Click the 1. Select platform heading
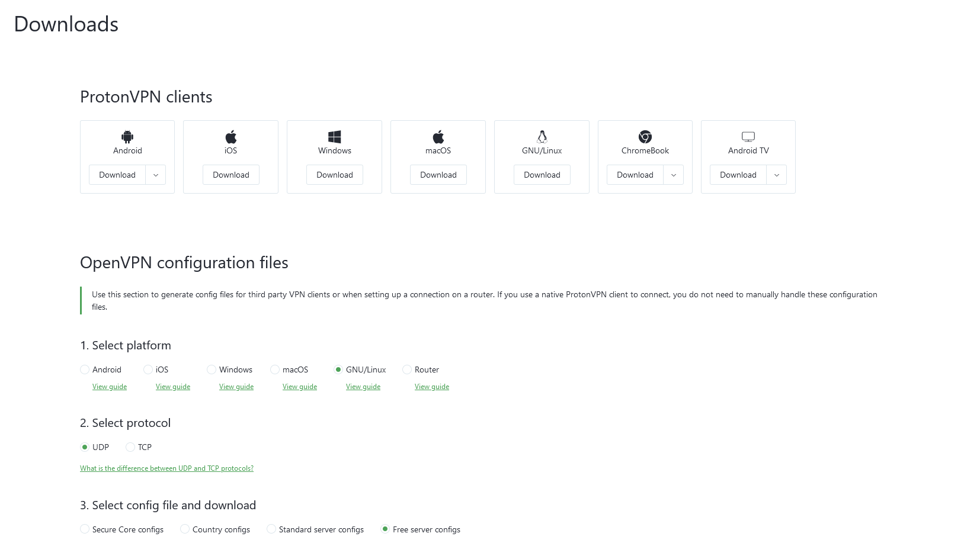Viewport: 980px width, 543px height. coord(126,345)
